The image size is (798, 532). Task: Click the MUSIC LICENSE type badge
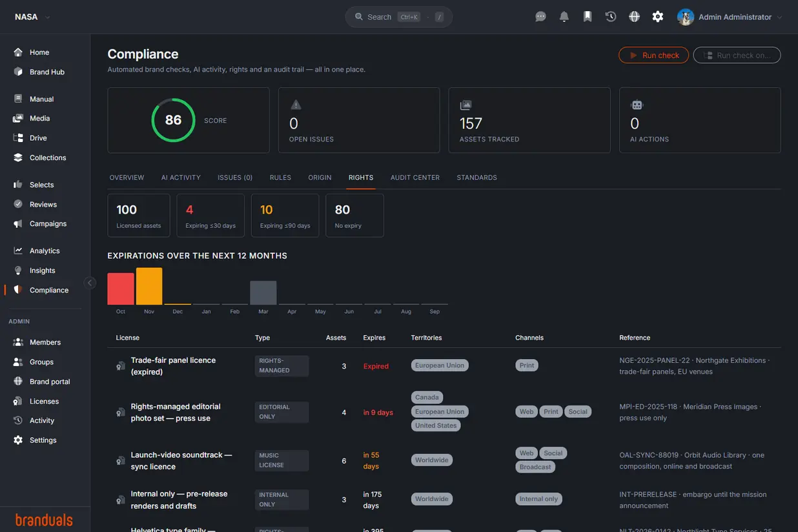pyautogui.click(x=281, y=460)
